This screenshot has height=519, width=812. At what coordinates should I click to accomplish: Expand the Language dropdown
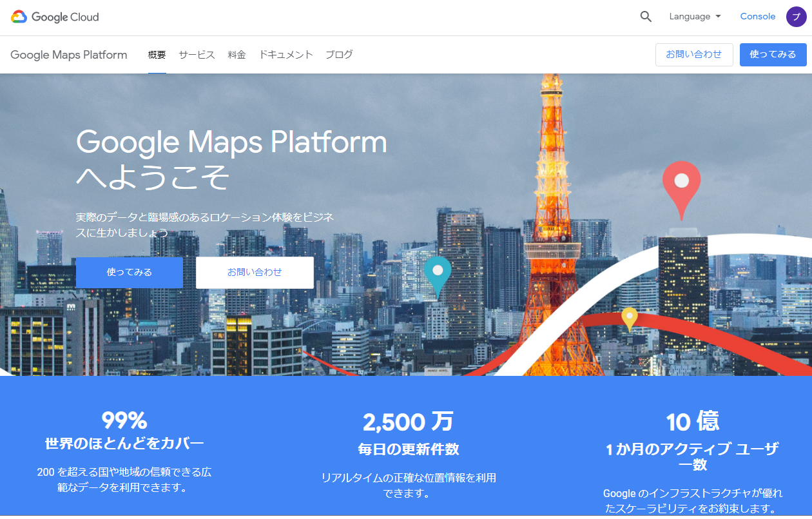click(695, 17)
